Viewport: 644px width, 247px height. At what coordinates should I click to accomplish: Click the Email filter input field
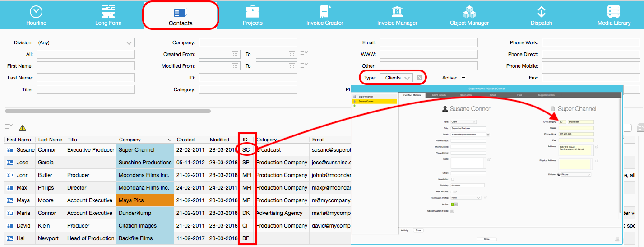click(429, 42)
